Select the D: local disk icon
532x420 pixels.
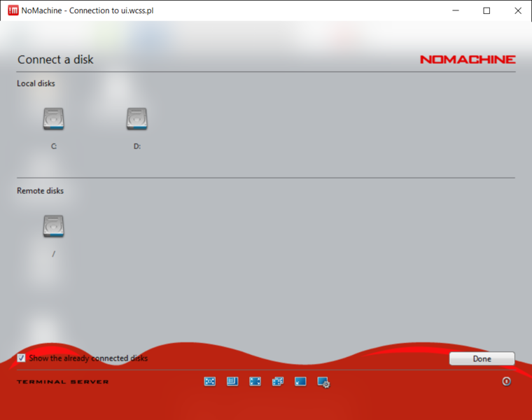(136, 118)
